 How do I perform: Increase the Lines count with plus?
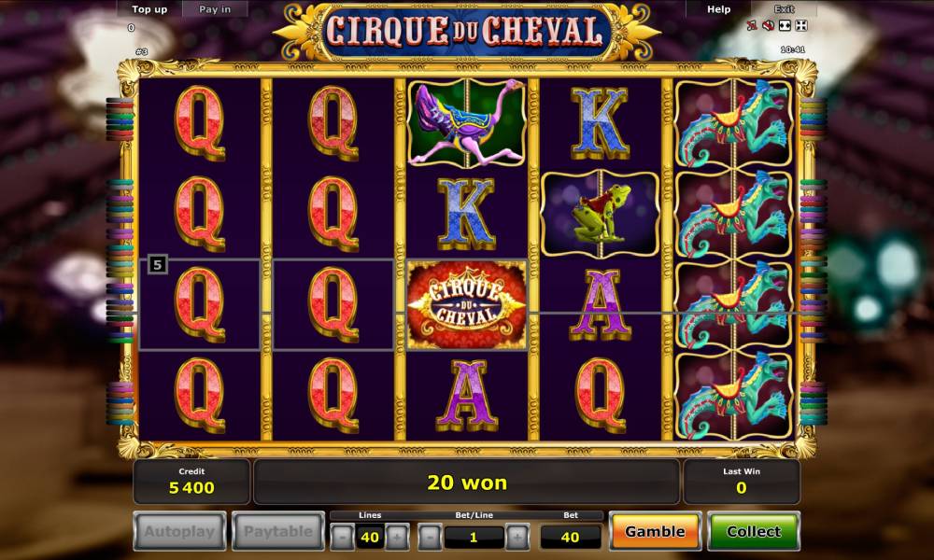point(397,537)
